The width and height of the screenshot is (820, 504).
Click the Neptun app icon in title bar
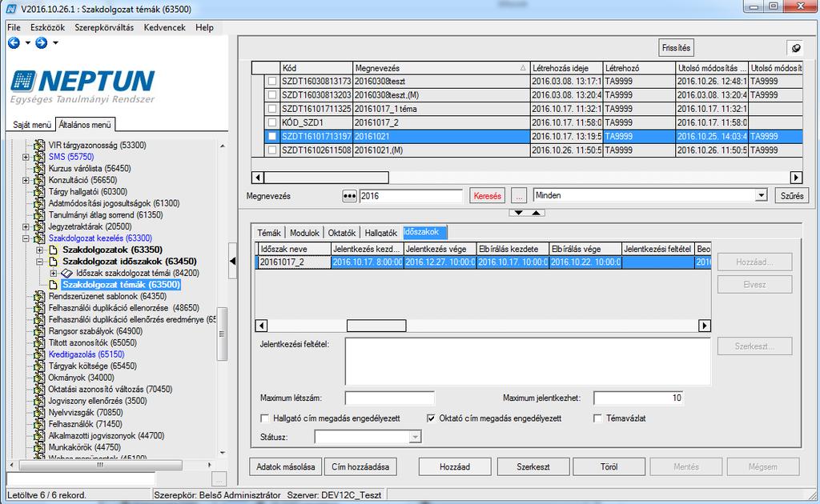11,9
